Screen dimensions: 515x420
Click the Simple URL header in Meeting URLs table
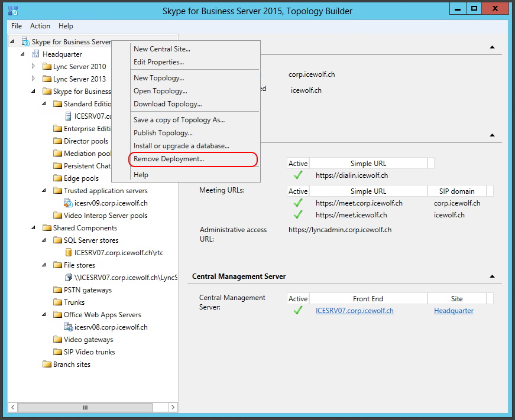point(368,191)
